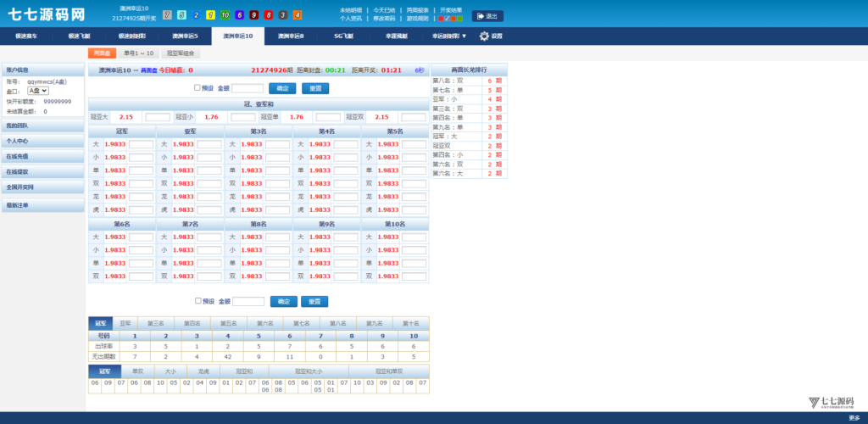Click the 七七源码网 logo
868x424 pixels.
46,14
